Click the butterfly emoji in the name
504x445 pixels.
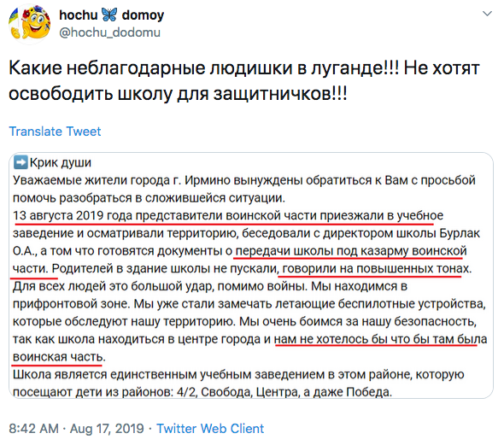pyautogui.click(x=109, y=15)
